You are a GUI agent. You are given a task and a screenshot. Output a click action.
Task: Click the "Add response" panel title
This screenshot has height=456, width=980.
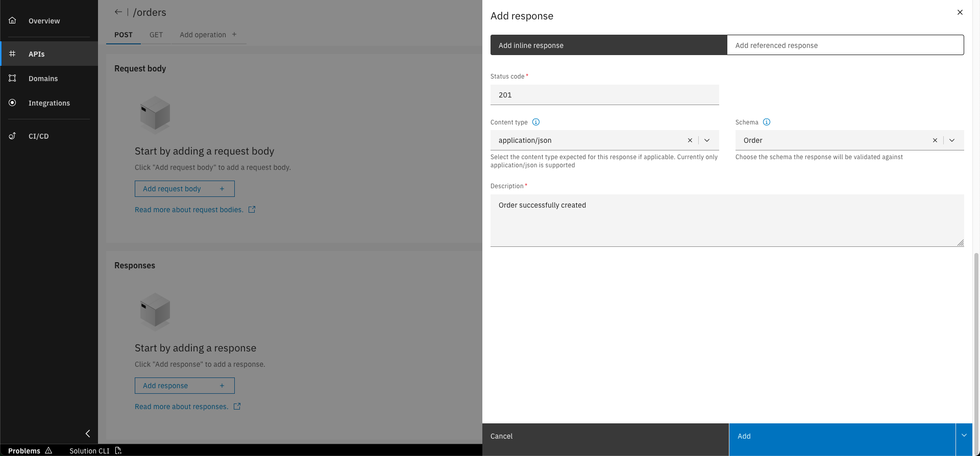pos(522,16)
